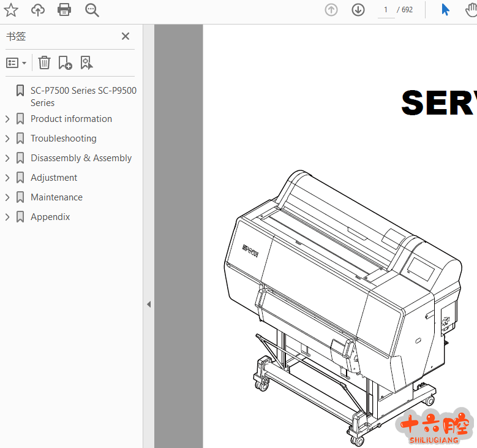Select SC-P7500 Series SC-P9500 Series bookmark
The height and width of the screenshot is (448, 477).
point(83,96)
